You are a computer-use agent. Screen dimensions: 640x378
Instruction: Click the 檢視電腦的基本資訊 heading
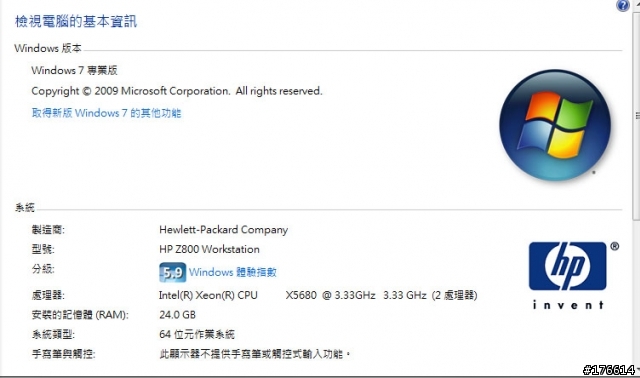click(76, 21)
